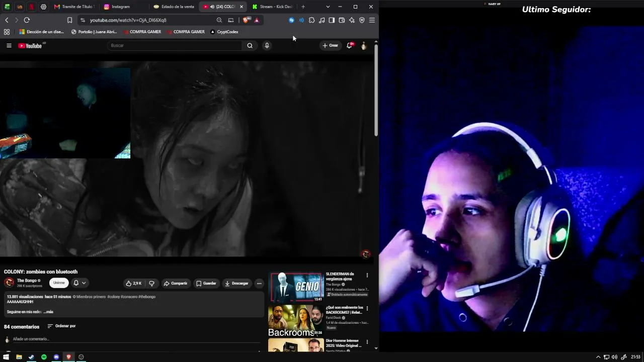Open the Brave main menu

tap(372, 20)
